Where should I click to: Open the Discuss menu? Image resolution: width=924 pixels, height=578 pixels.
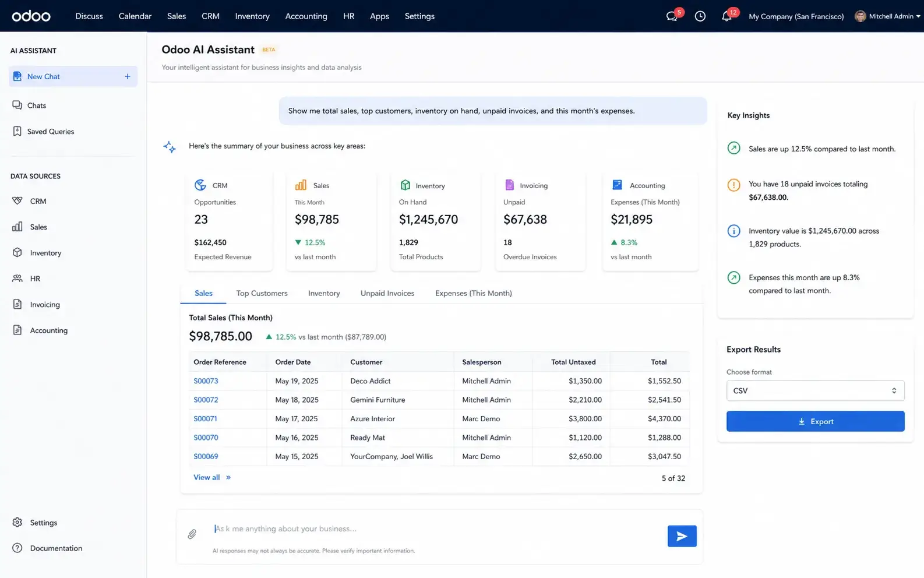(89, 16)
